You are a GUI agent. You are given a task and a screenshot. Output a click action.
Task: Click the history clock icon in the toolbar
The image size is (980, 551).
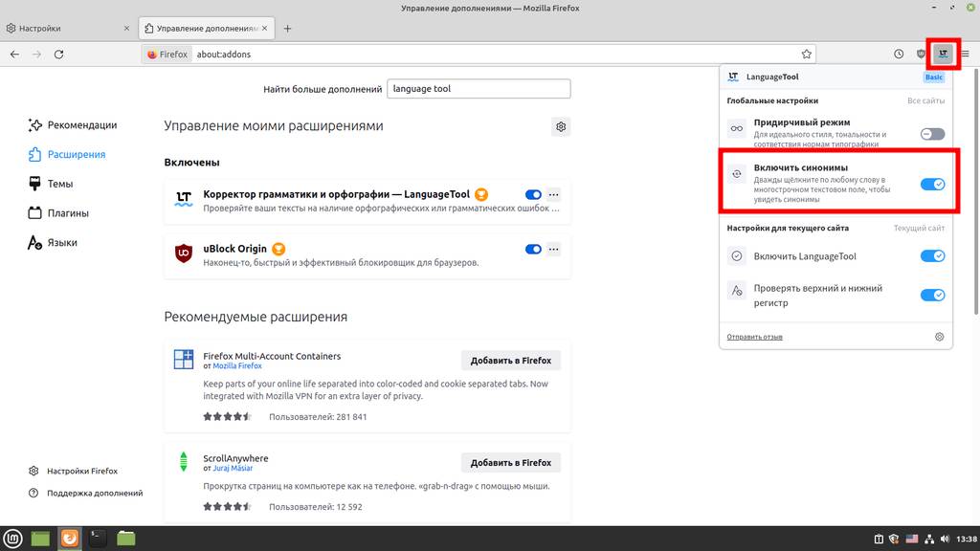[x=899, y=55]
